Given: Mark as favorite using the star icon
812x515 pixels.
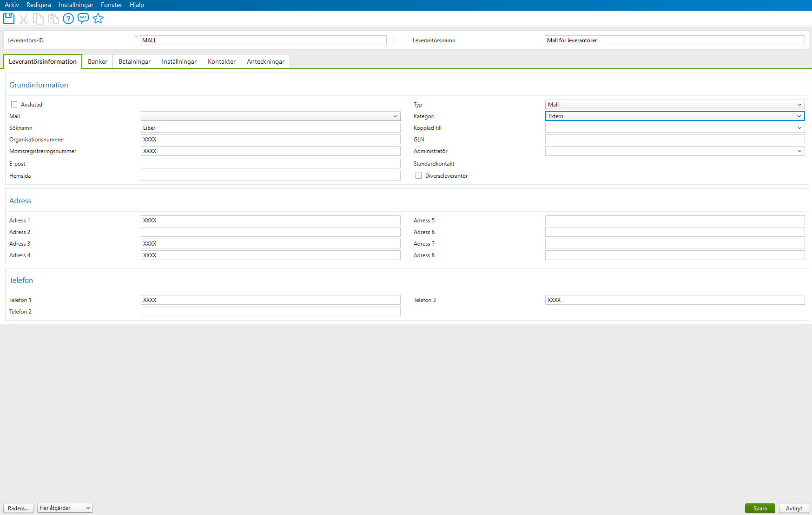Looking at the screenshot, I should [x=98, y=19].
